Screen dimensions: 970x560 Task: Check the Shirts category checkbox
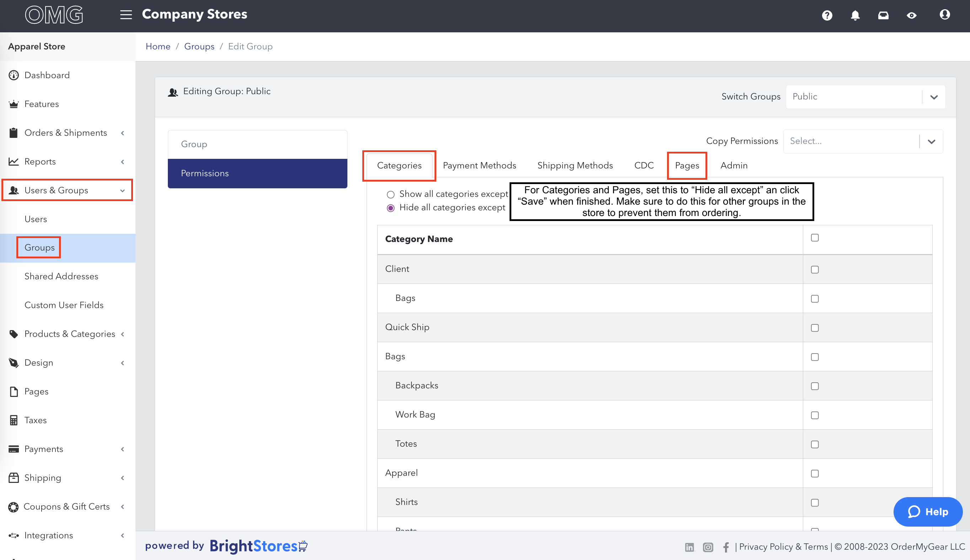[815, 503]
